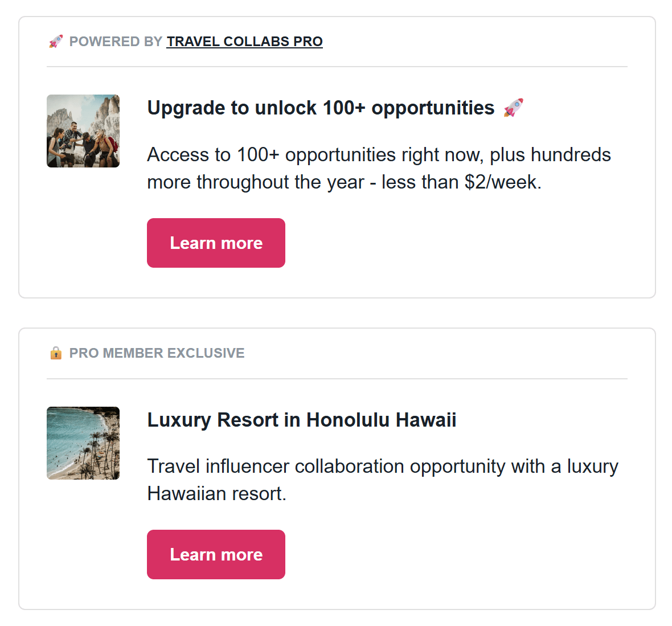Open the hikers group thumbnail image
Screen dimensions: 672x626
coord(83,131)
